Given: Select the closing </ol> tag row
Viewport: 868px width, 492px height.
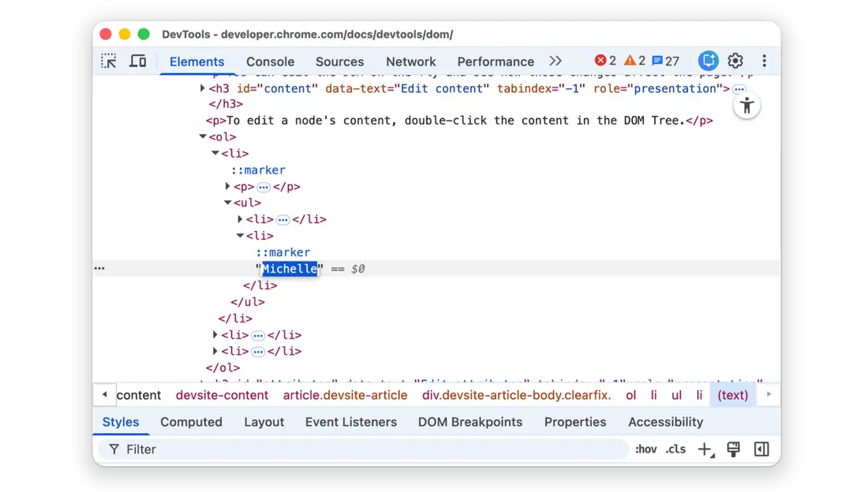Looking at the screenshot, I should pyautogui.click(x=223, y=367).
